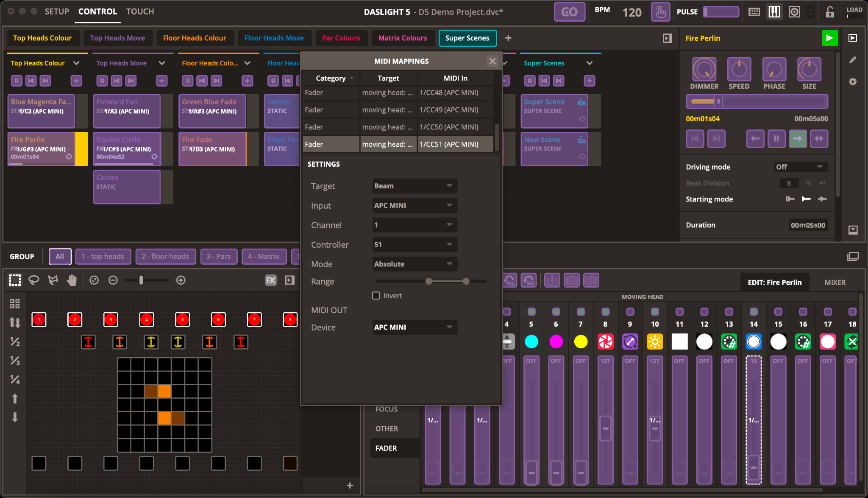Tap the BPM tap tempo icon

[660, 12]
